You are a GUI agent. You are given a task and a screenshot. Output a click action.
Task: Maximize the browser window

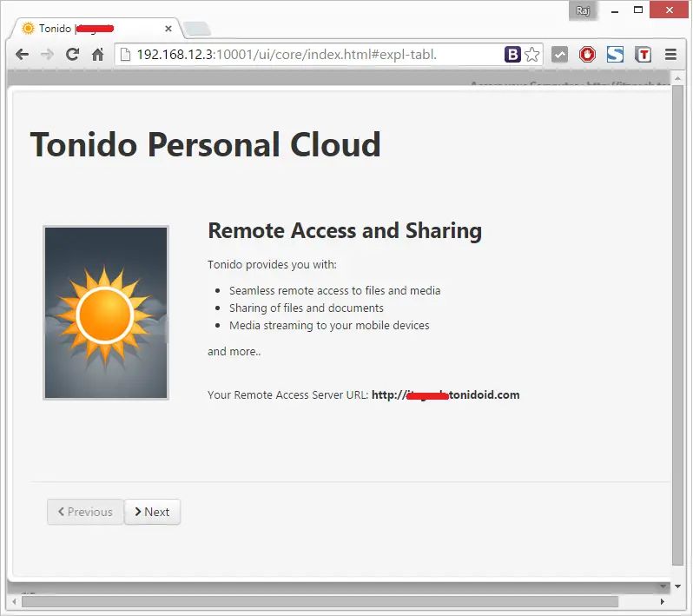tap(638, 10)
